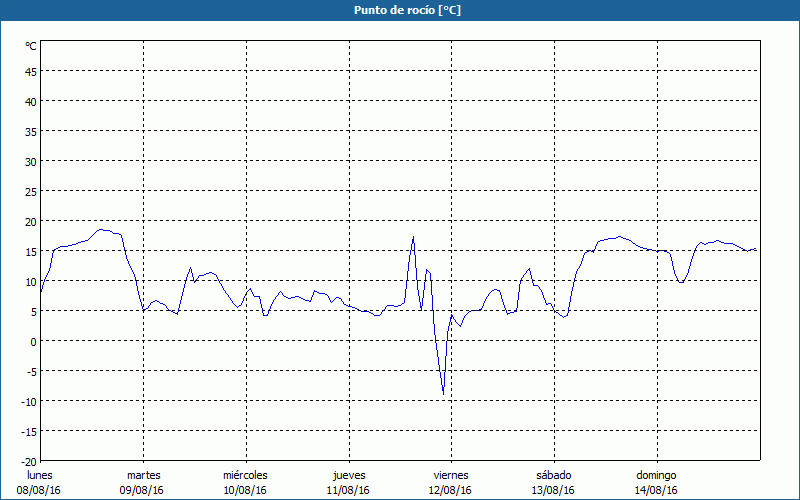Viewport: 800px width, 500px height.
Task: Click the 08/08/16 date label
Action: (39, 490)
